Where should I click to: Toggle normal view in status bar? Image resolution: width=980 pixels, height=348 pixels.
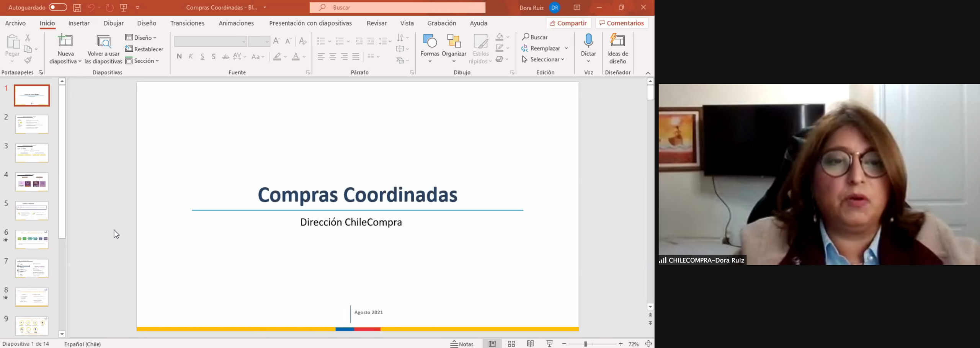click(492, 344)
